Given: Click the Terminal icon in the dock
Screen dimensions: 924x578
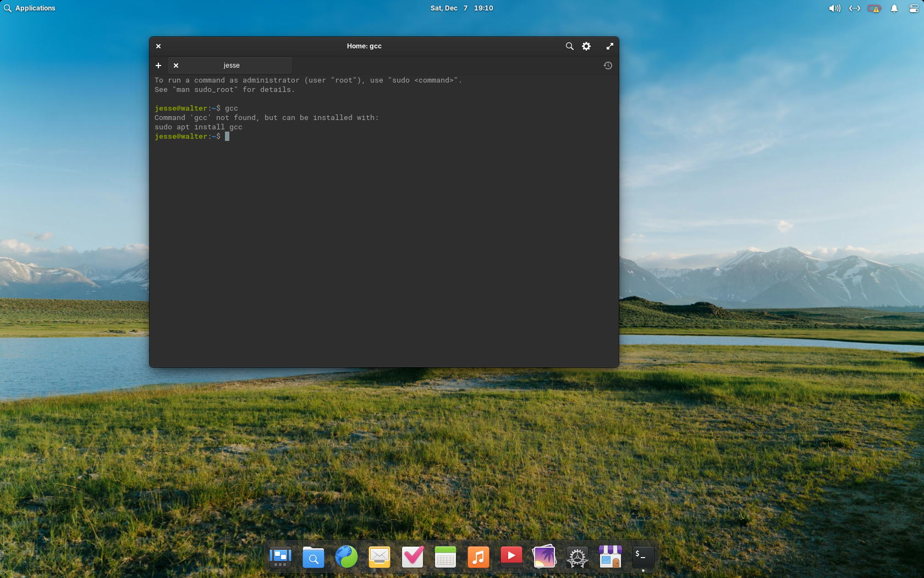Looking at the screenshot, I should click(x=643, y=557).
